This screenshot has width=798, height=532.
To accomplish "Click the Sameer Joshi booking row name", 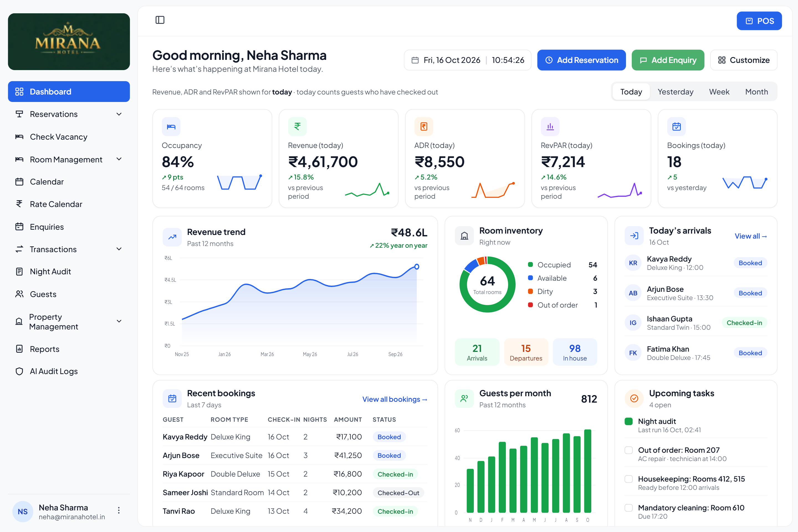I will click(x=185, y=493).
